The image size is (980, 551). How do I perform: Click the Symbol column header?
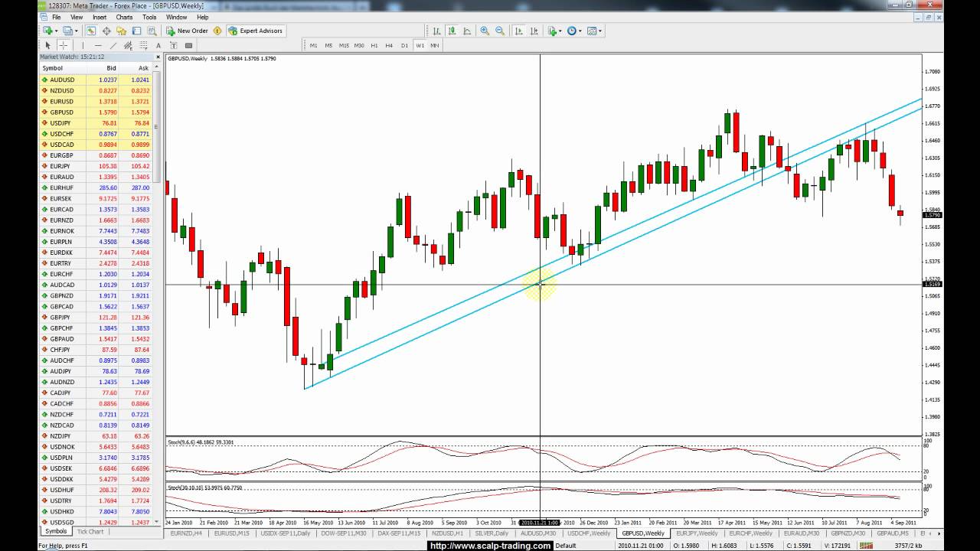pyautogui.click(x=63, y=68)
